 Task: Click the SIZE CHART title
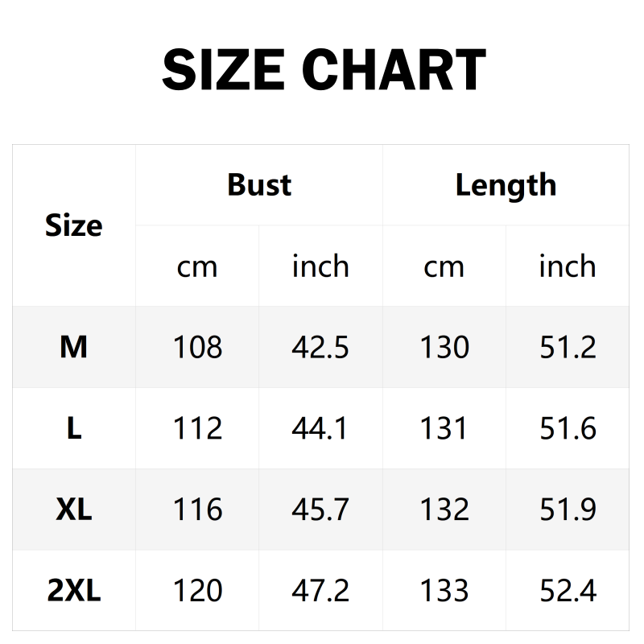coord(324,70)
